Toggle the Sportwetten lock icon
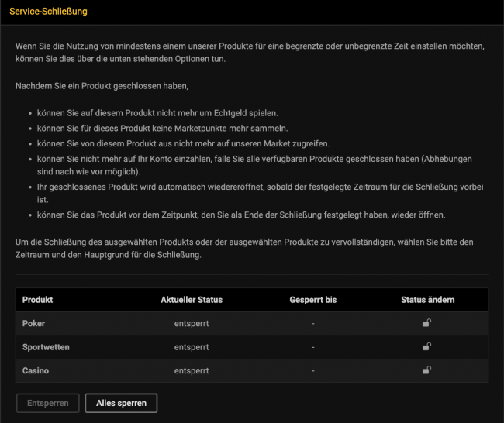The width and height of the screenshot is (504, 423). [426, 346]
